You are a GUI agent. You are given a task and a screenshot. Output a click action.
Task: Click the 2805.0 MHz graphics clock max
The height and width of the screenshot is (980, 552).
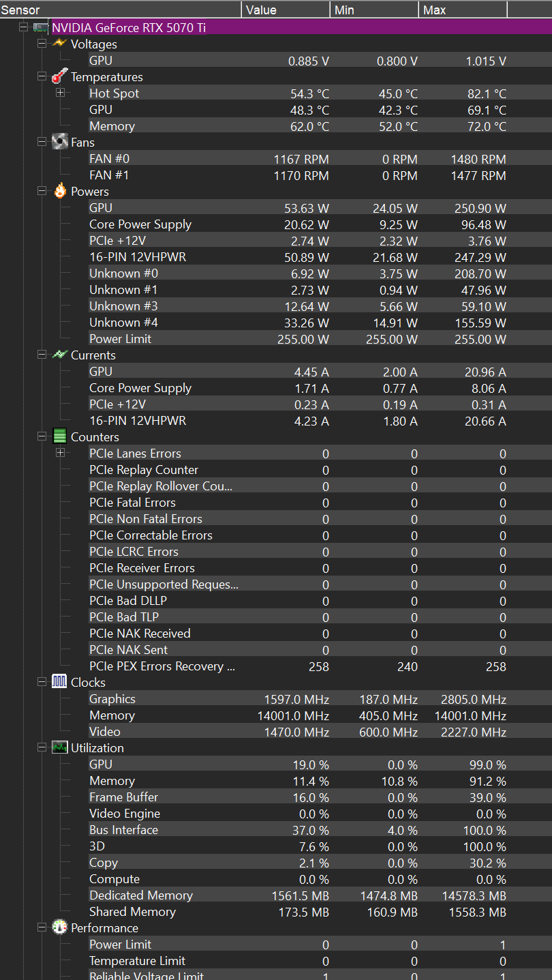(474, 699)
